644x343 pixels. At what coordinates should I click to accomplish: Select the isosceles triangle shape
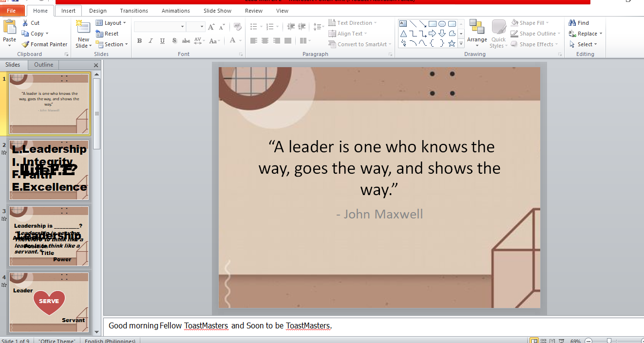point(403,34)
